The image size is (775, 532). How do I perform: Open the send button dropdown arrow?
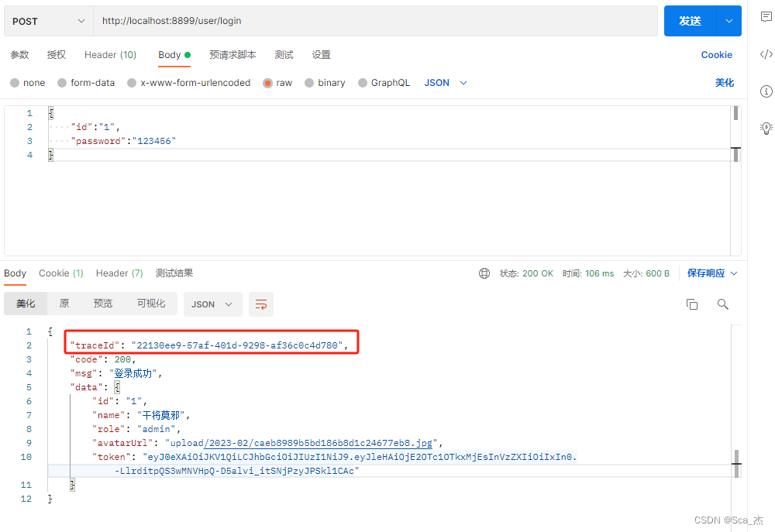729,21
